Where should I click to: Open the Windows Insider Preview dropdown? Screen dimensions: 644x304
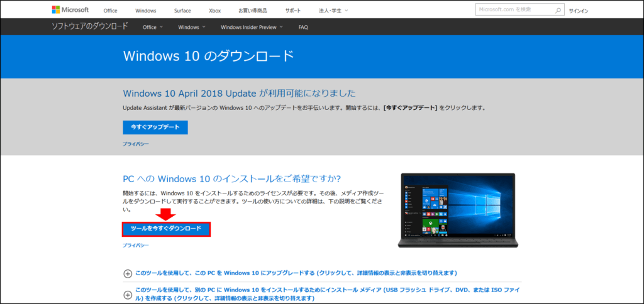coord(252,27)
